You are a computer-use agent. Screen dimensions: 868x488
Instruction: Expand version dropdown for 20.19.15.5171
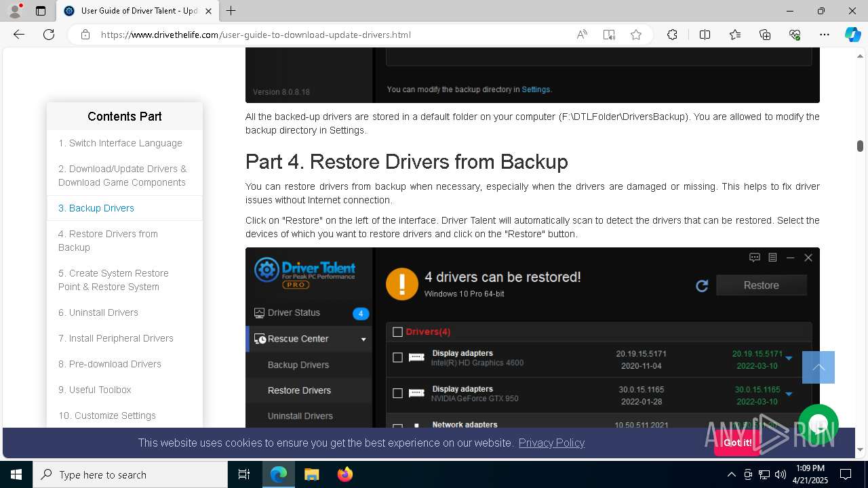(x=789, y=358)
